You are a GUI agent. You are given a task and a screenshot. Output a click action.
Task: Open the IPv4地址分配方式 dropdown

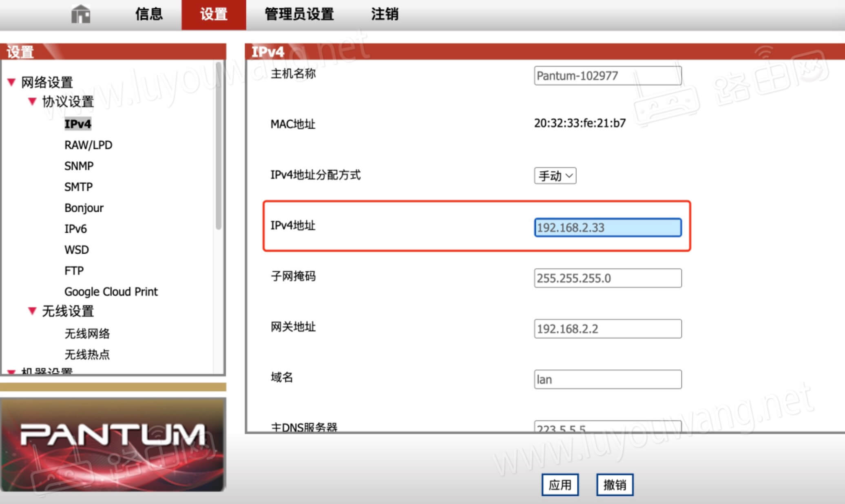point(555,176)
